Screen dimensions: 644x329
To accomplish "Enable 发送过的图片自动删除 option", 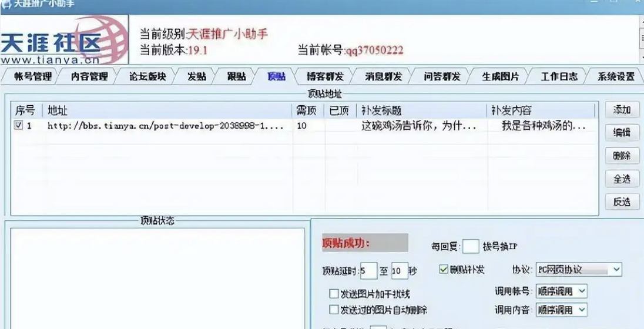I will click(x=334, y=310).
